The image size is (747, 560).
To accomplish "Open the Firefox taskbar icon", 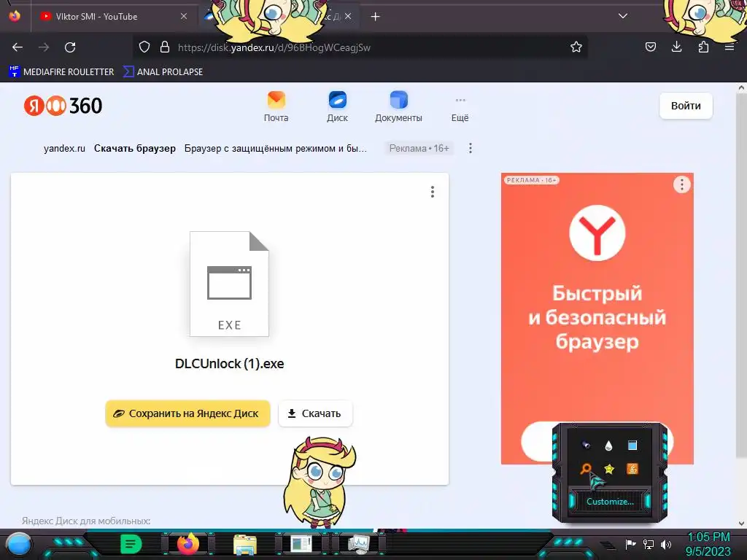I will (187, 544).
